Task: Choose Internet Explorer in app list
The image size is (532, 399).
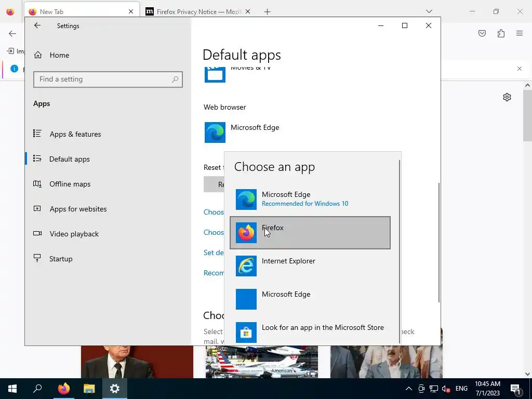Action: point(310,265)
